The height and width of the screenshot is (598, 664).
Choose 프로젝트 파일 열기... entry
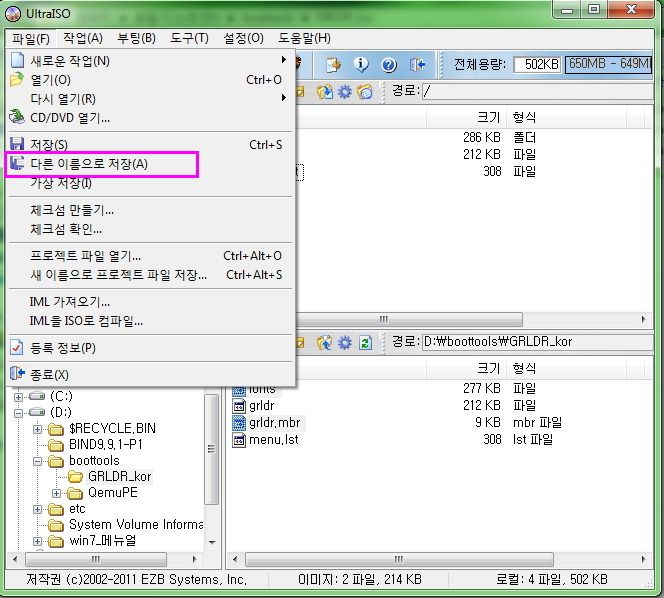[x=151, y=256]
